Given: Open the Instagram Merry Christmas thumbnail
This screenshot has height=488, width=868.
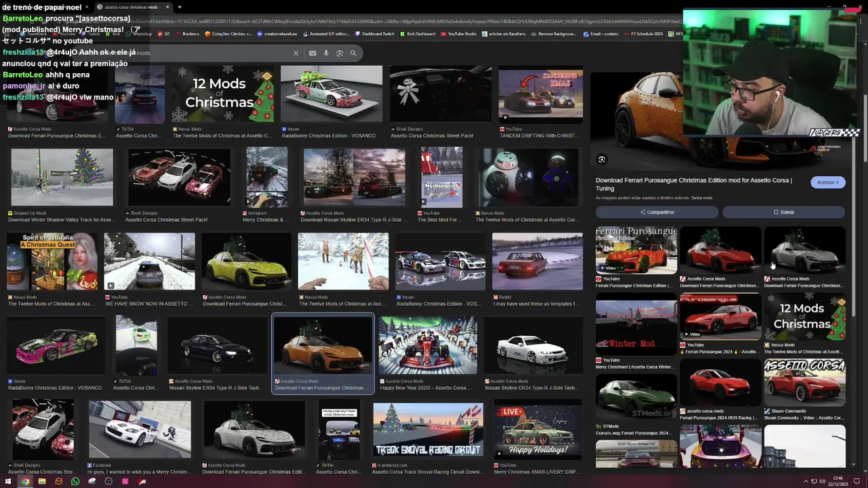Looking at the screenshot, I should click(x=267, y=178).
